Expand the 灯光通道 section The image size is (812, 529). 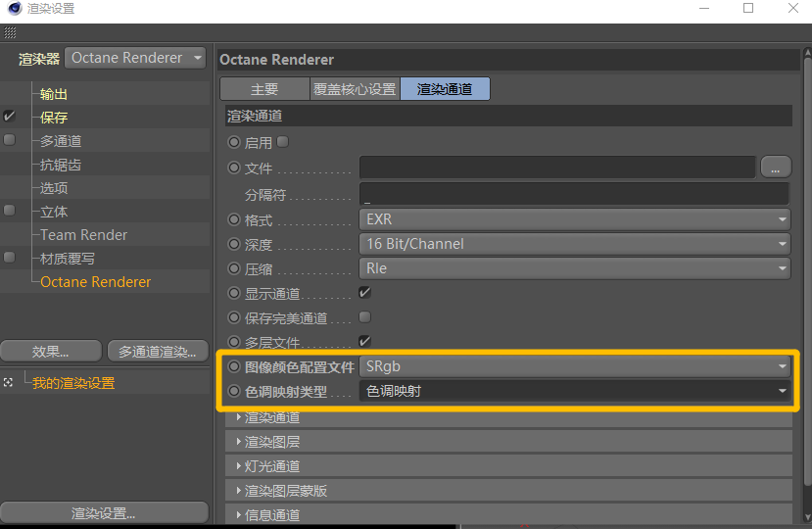coord(508,465)
